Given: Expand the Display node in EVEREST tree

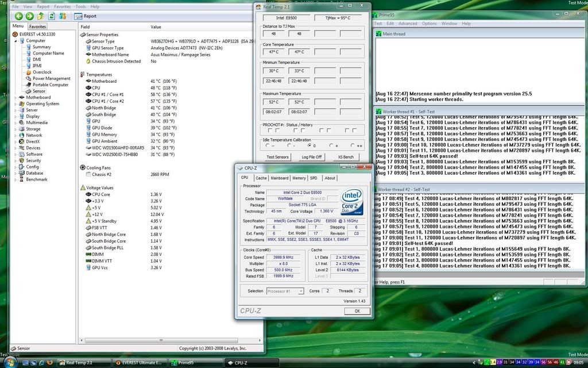Looking at the screenshot, I should (16, 116).
